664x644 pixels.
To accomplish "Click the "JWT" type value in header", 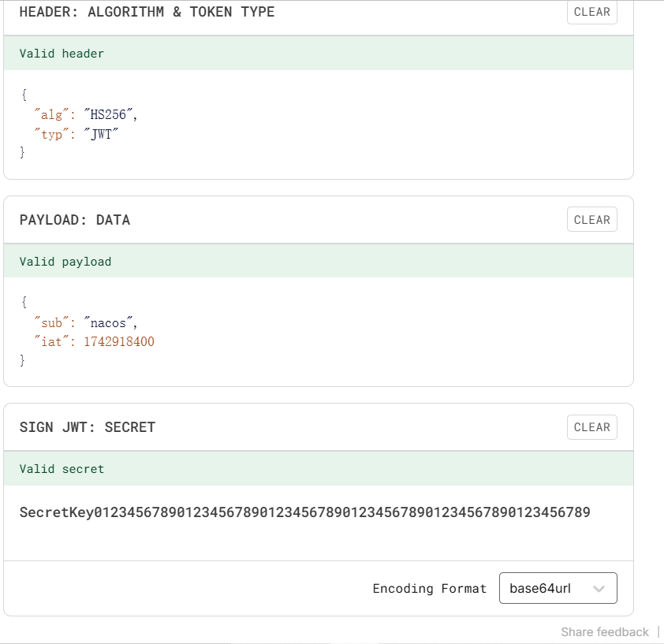I will click(99, 135).
